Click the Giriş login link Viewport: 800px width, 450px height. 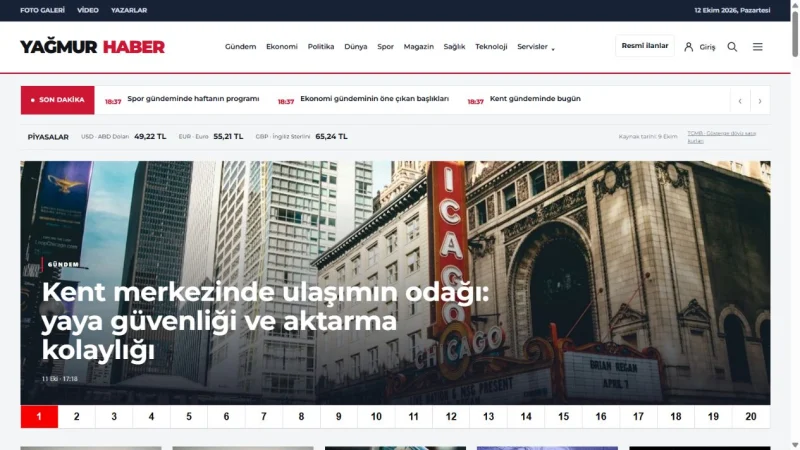click(x=707, y=47)
